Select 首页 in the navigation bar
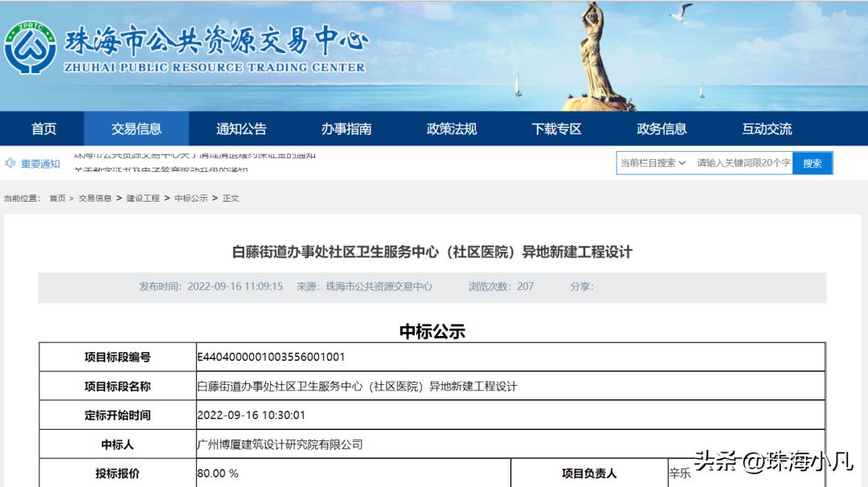 coord(43,128)
